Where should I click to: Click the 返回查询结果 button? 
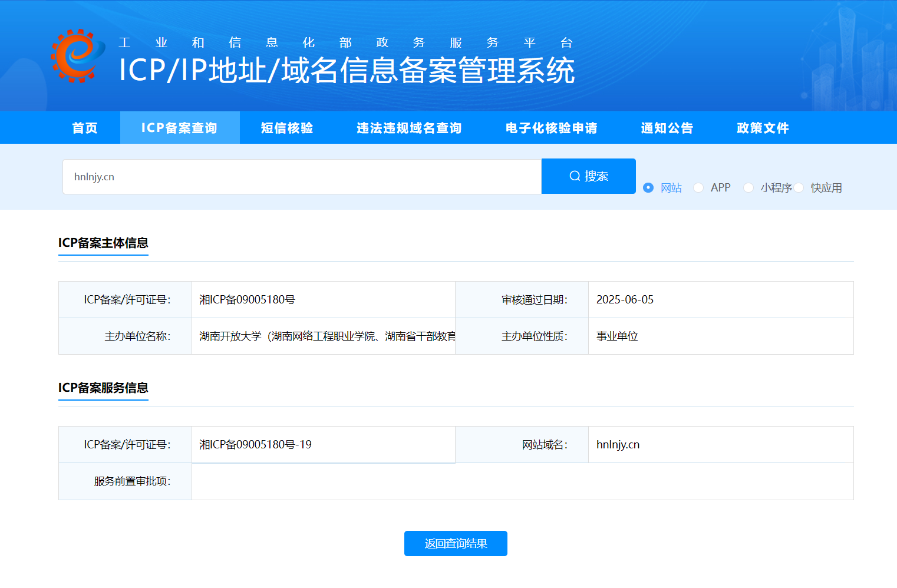click(456, 543)
